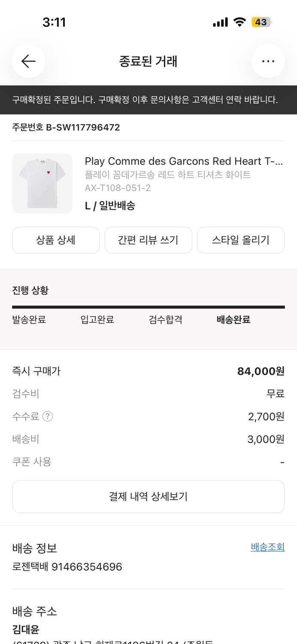This screenshot has width=297, height=644.
Task: Switch to the 상품 상세 view
Action: [56, 240]
